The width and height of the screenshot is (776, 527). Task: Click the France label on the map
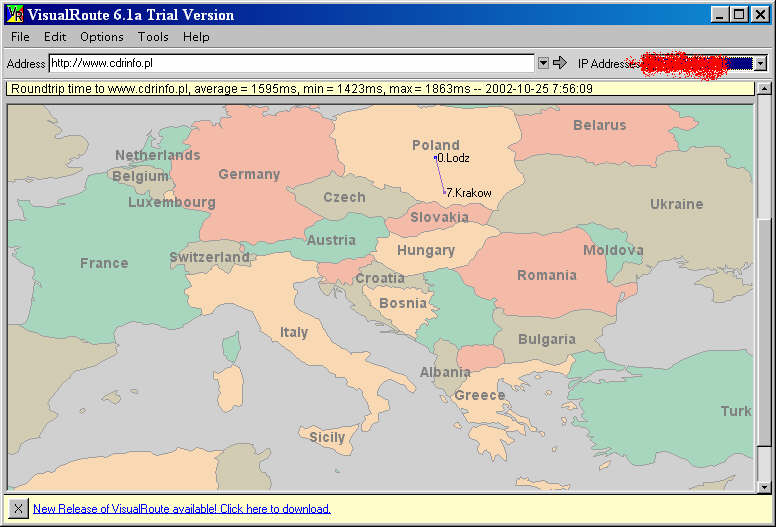coord(104,263)
